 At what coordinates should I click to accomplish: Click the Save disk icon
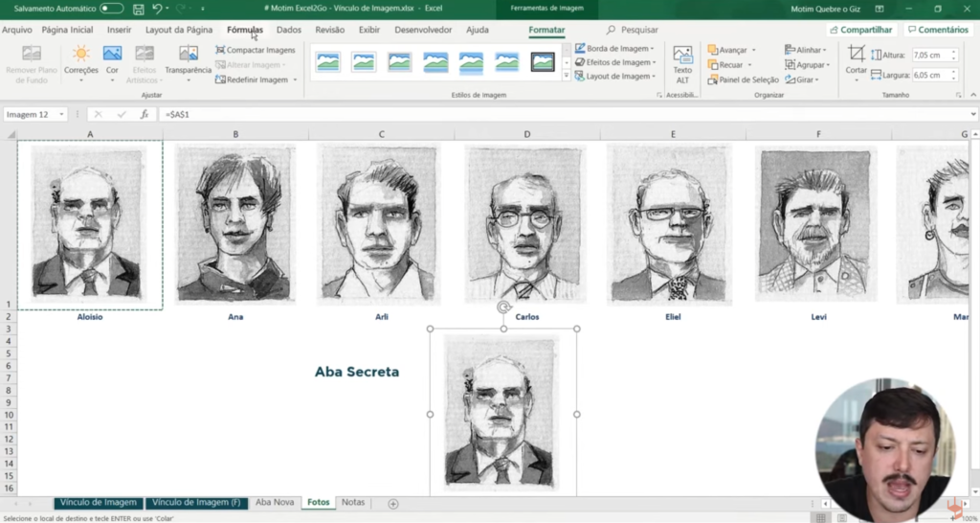pyautogui.click(x=138, y=9)
